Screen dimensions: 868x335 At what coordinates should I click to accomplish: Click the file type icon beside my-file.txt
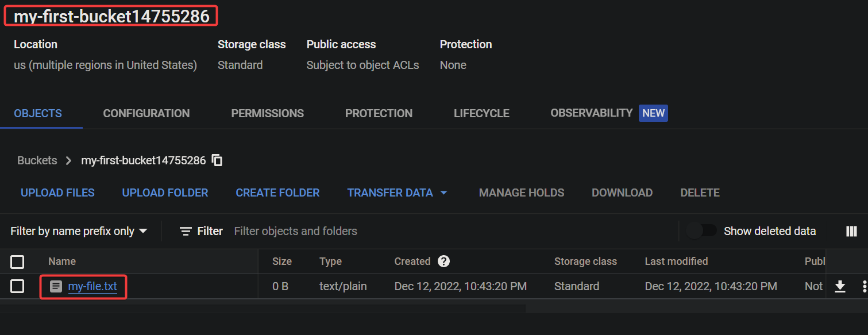pyautogui.click(x=55, y=286)
